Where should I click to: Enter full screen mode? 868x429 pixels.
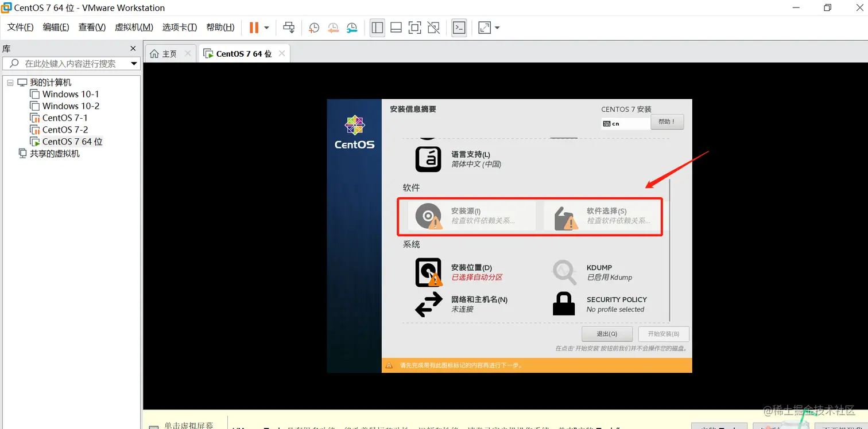coord(414,28)
